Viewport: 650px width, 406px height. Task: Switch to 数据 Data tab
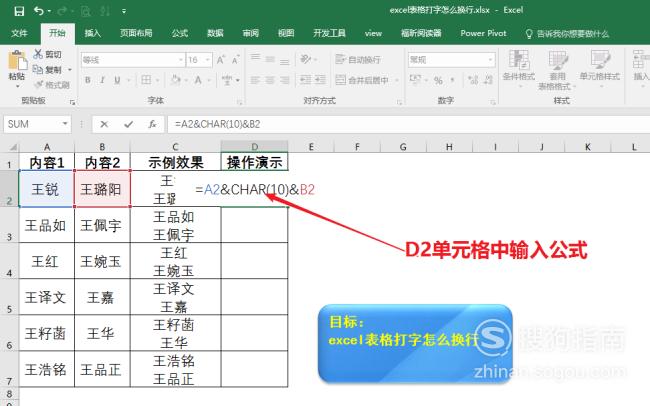pyautogui.click(x=215, y=33)
